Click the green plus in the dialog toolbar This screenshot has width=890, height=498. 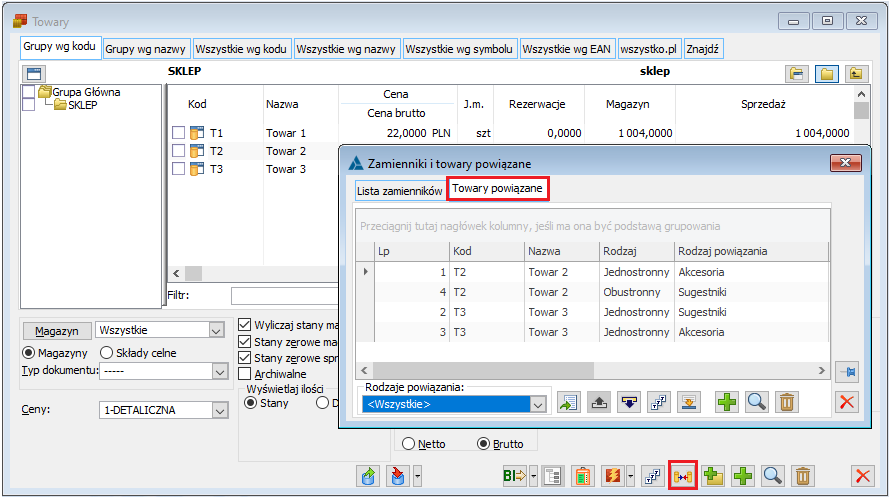click(x=727, y=403)
